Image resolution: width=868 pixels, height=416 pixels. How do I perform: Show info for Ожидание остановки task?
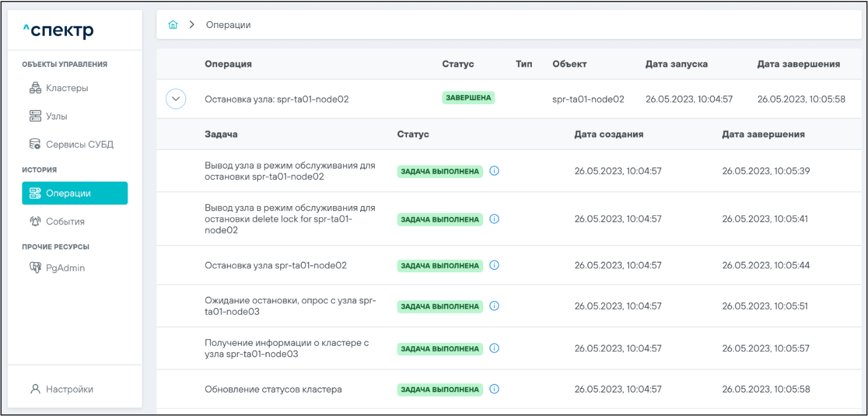[495, 306]
